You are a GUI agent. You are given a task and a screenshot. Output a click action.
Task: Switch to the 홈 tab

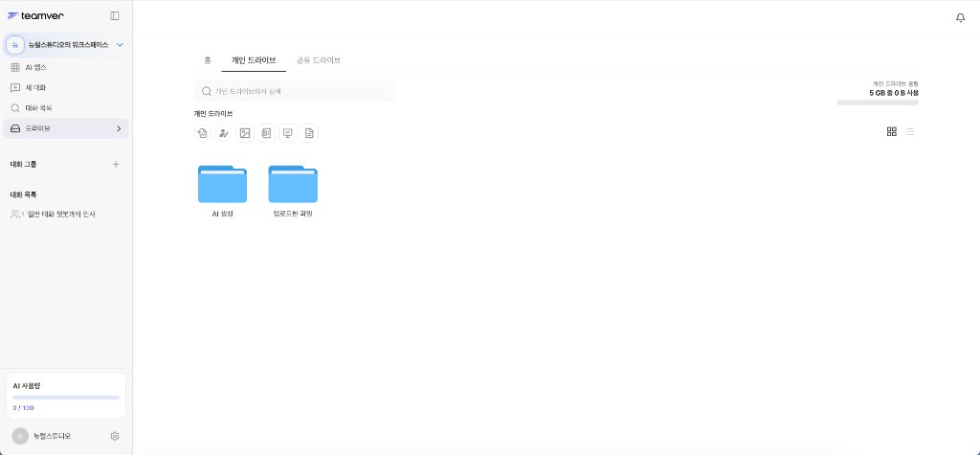pos(208,60)
